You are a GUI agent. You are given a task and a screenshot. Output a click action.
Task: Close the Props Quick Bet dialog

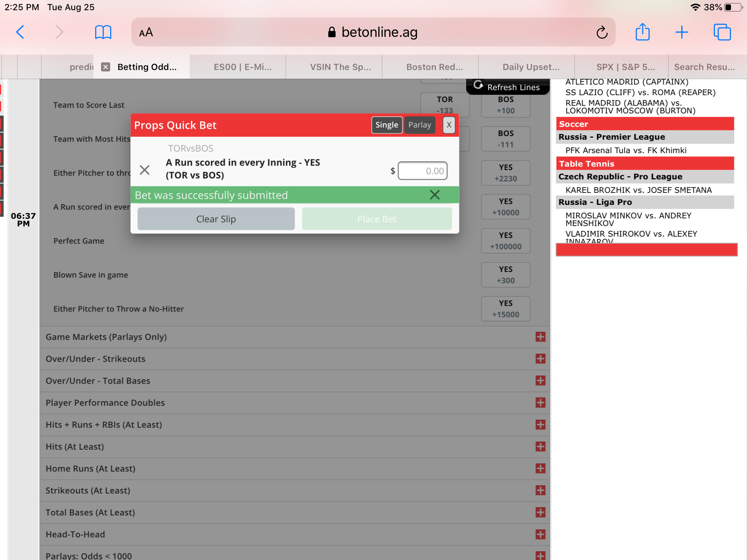coord(449,125)
